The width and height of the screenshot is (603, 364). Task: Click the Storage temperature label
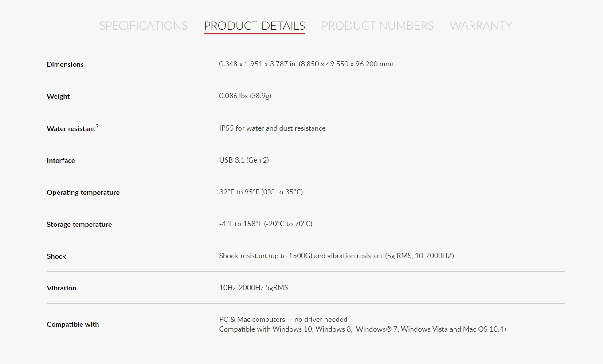pyautogui.click(x=79, y=225)
